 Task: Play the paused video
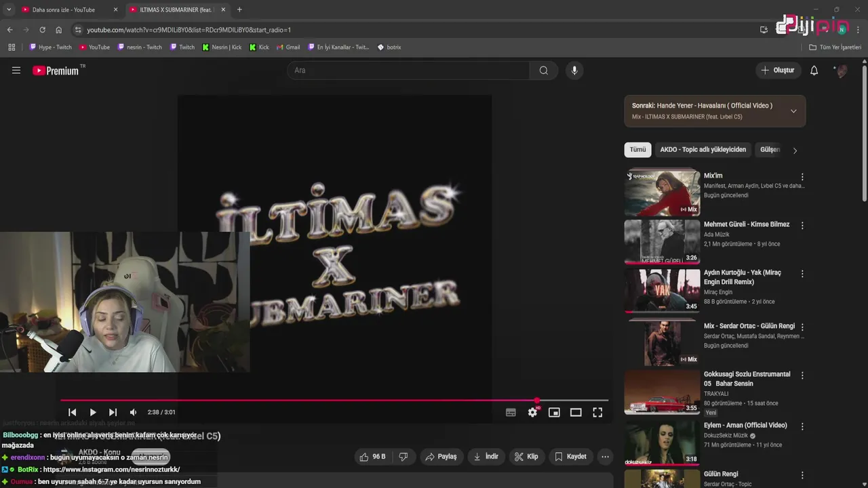93,412
